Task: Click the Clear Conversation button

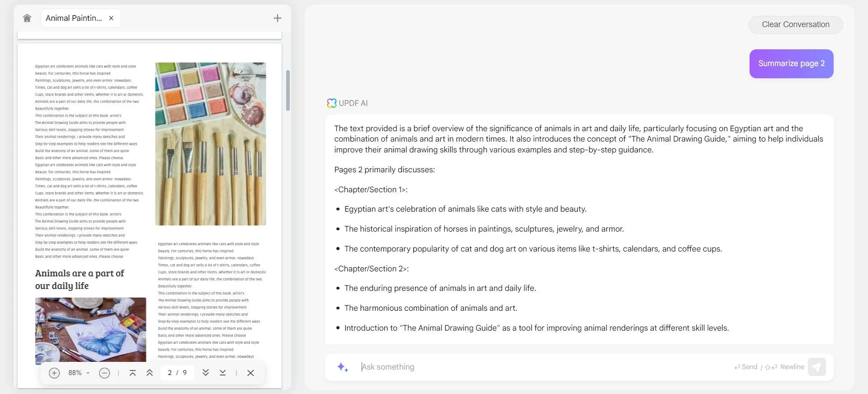Action: [x=796, y=24]
